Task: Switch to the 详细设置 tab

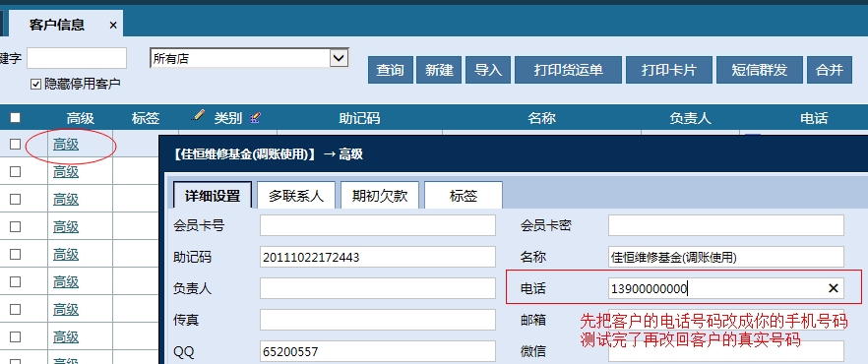Action: [x=213, y=195]
